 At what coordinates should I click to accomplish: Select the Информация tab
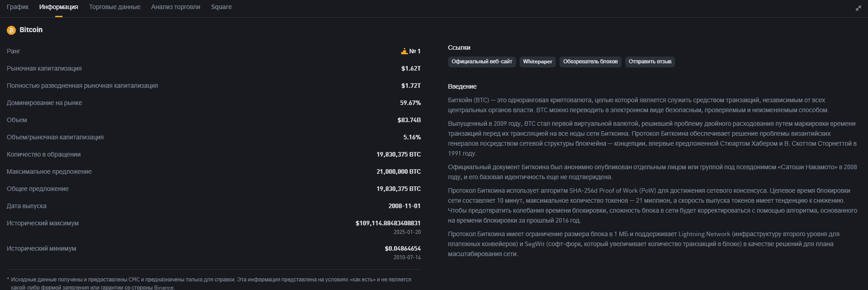click(58, 7)
